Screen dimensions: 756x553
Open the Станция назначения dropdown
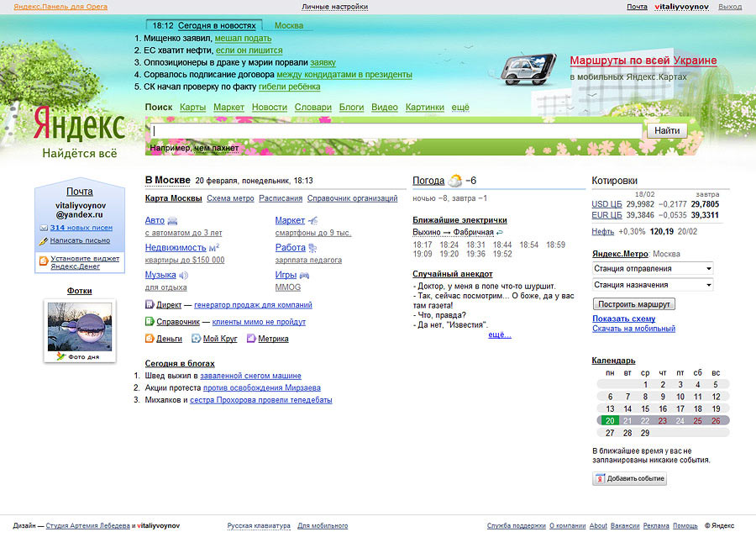(x=653, y=285)
